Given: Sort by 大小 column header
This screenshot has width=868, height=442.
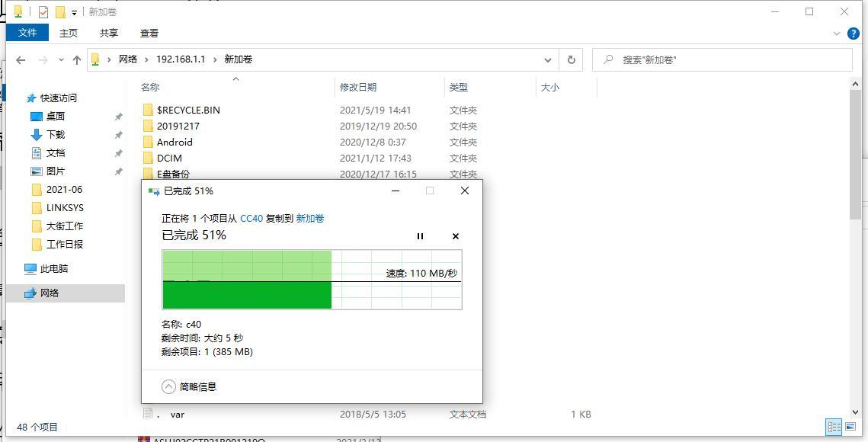Looking at the screenshot, I should pyautogui.click(x=549, y=87).
